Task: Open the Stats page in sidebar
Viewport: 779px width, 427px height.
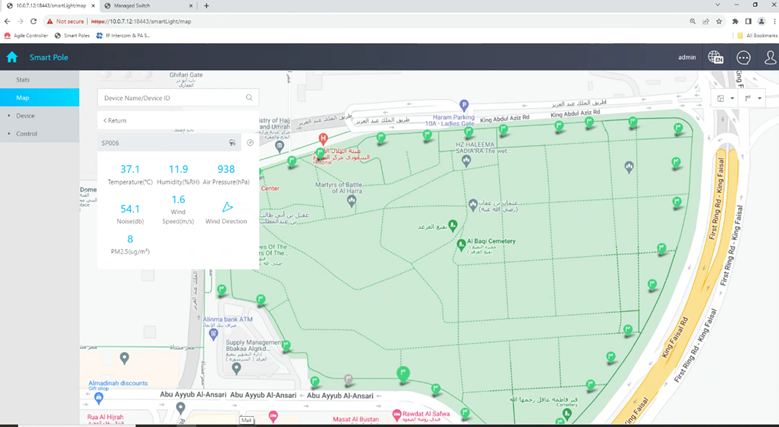Action: [x=23, y=78]
